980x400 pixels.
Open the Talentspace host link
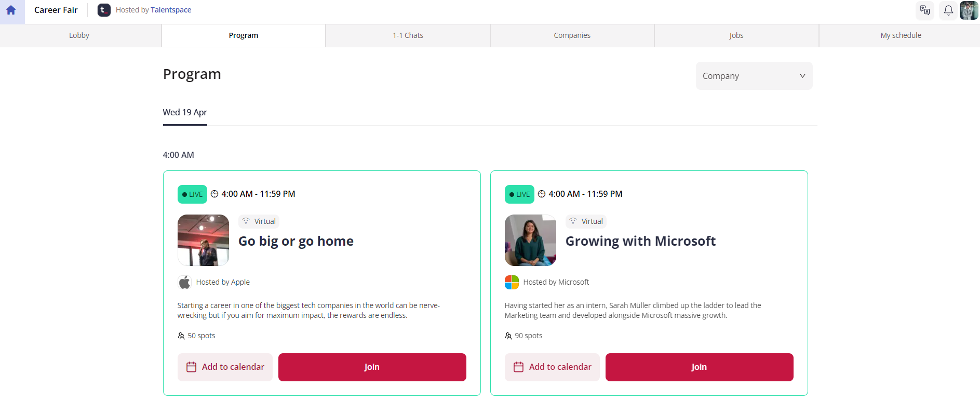171,10
